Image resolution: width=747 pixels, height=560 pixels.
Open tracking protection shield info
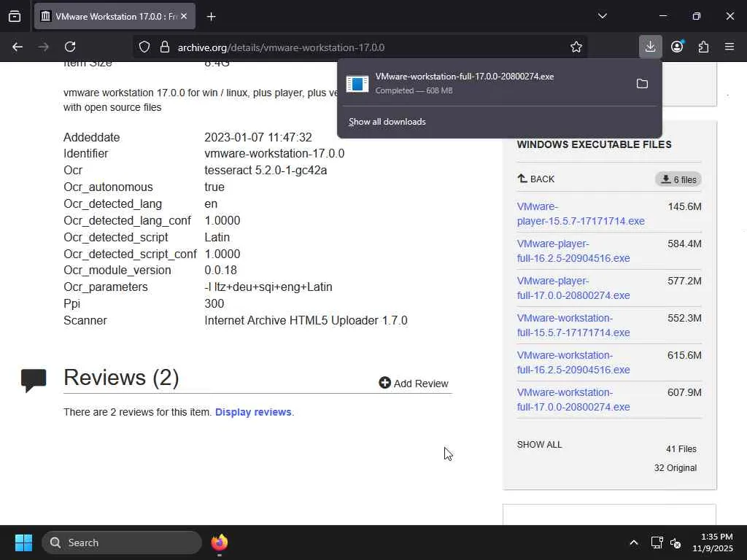click(144, 47)
